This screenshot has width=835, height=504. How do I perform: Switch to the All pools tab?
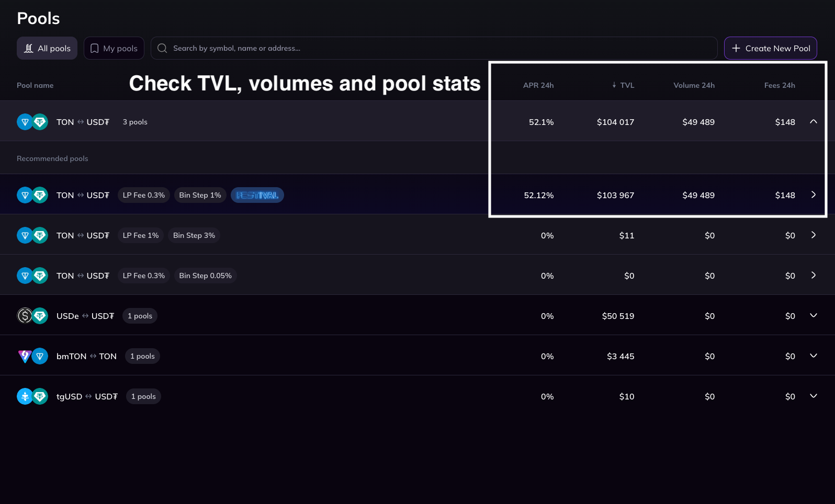point(47,48)
